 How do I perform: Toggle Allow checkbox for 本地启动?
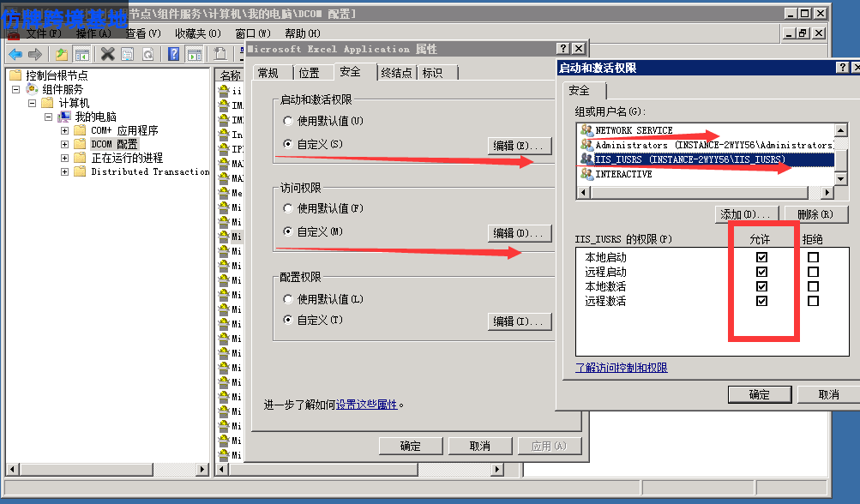[761, 257]
